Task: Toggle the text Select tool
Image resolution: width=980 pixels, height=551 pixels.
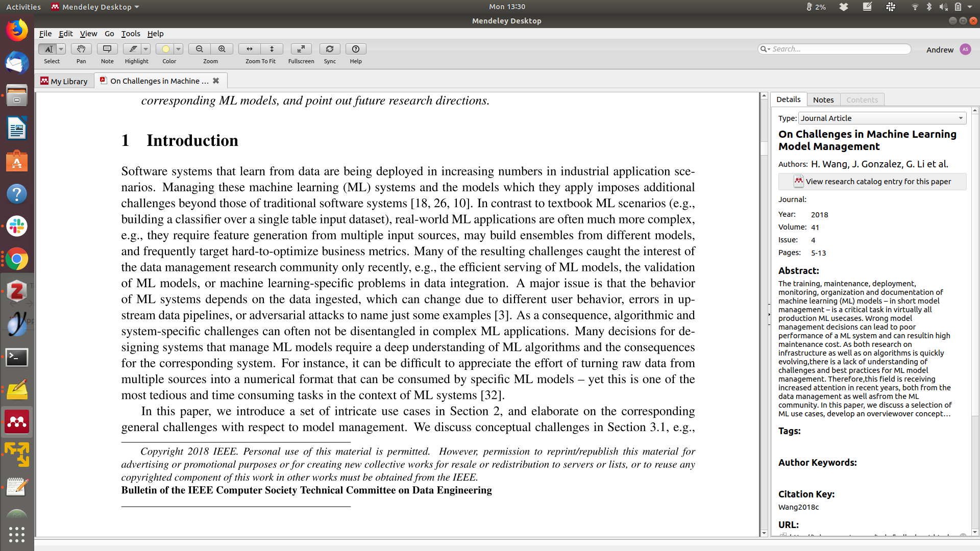Action: 48,49
